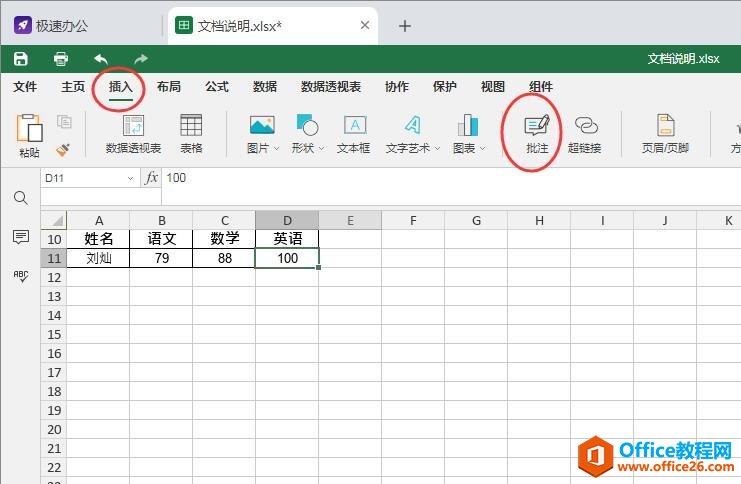This screenshot has height=484, width=741.
Task: Select cell containing 刘灿
Action: tap(98, 258)
